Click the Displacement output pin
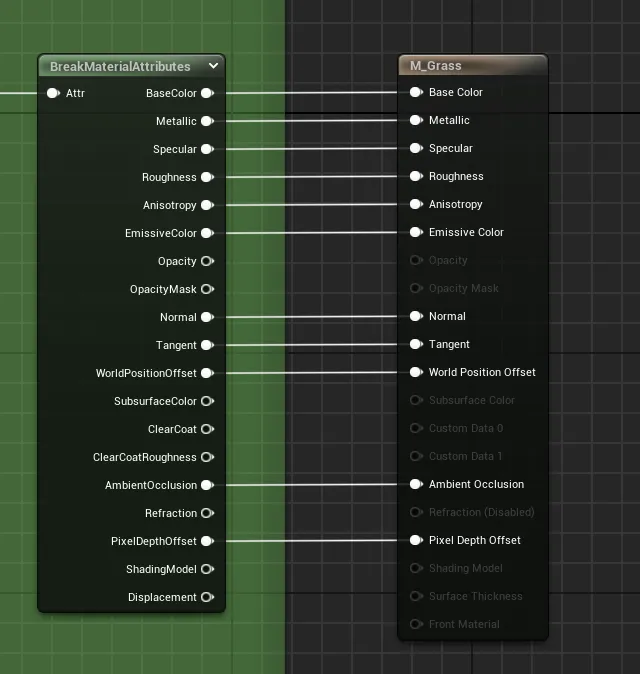Image resolution: width=640 pixels, height=674 pixels. coord(208,597)
